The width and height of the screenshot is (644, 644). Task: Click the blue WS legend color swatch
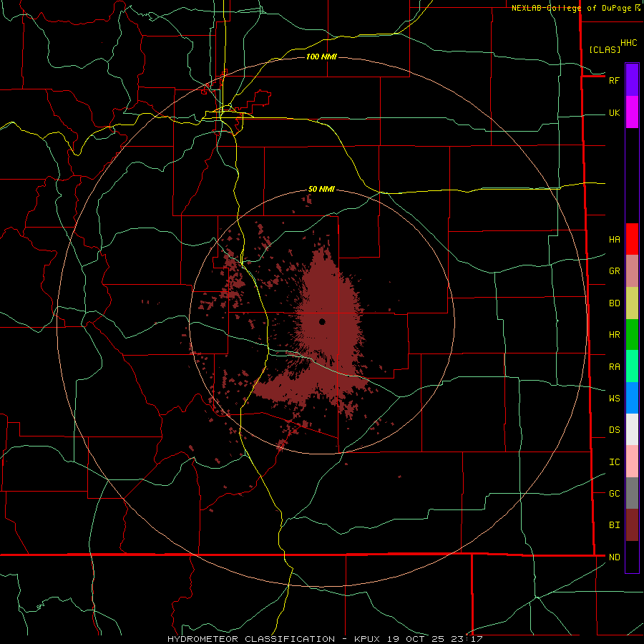click(632, 398)
